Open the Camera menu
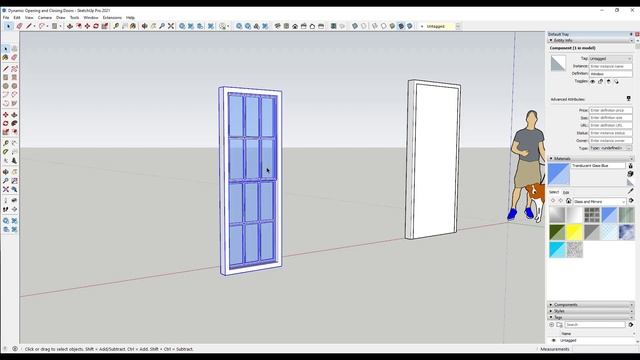Screen dimensions: 640x360 coord(45,18)
